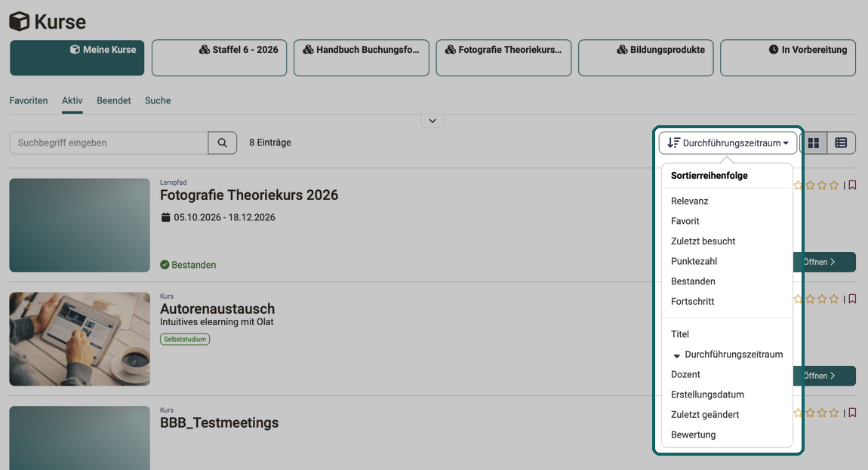Viewport: 868px width, 470px height.
Task: Sort by Favorit
Action: [685, 221]
